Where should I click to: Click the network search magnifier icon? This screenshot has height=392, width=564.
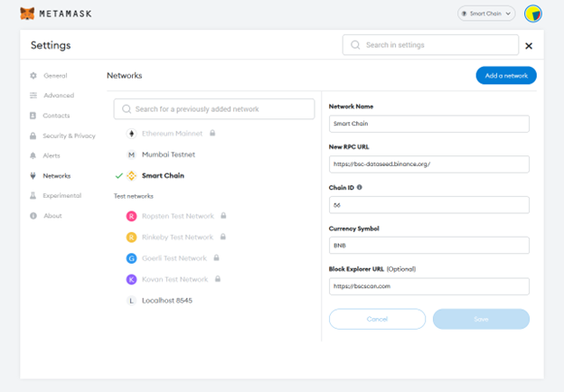(x=127, y=109)
